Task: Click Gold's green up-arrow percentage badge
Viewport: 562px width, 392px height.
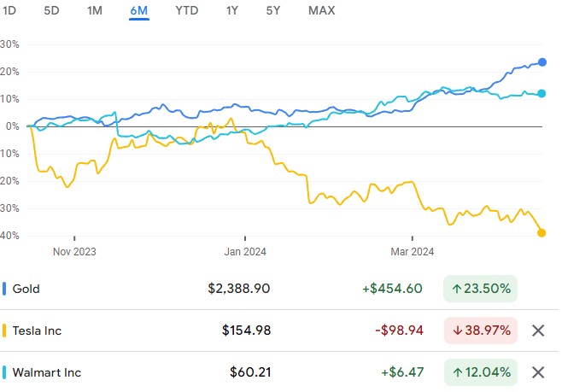Action: 480,289
